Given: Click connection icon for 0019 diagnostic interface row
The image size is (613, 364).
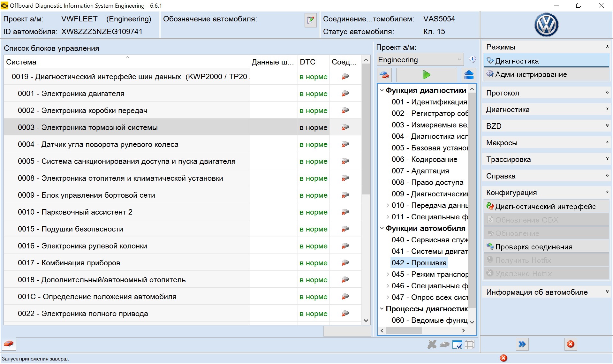Looking at the screenshot, I should tap(345, 77).
